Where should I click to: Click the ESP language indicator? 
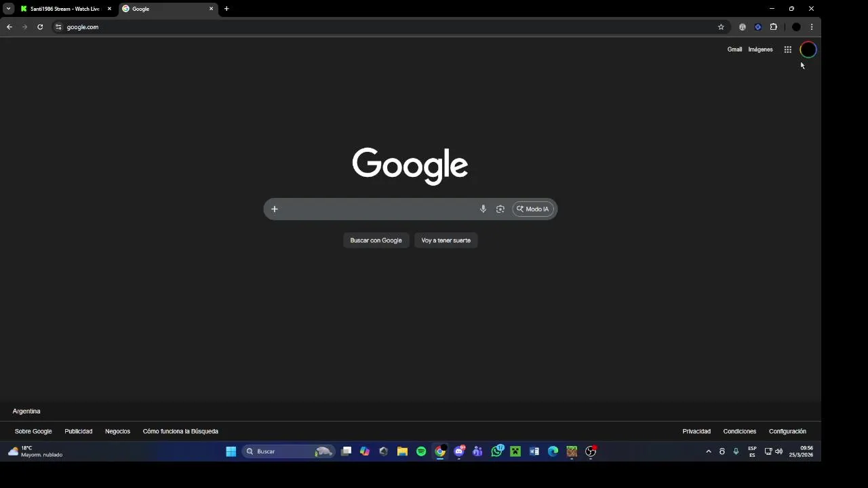click(x=752, y=451)
